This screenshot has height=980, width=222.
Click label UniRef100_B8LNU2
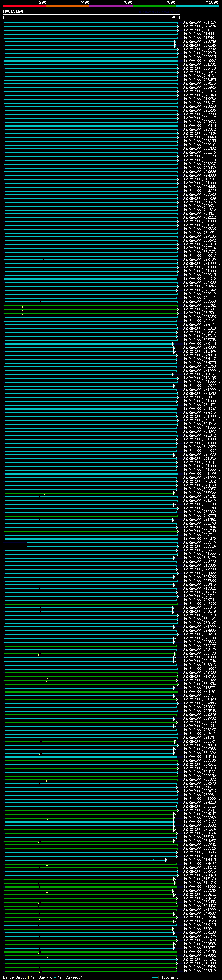pyautogui.click(x=199, y=149)
